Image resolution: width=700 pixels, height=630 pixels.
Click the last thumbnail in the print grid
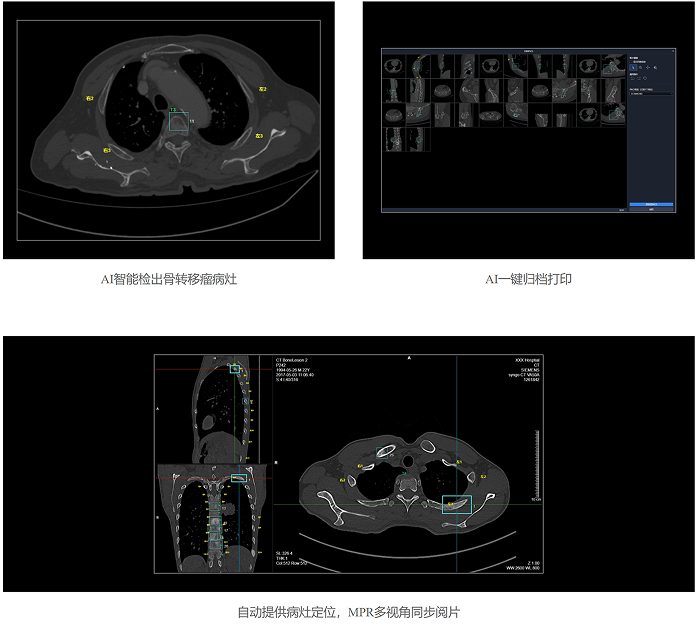tap(416, 140)
